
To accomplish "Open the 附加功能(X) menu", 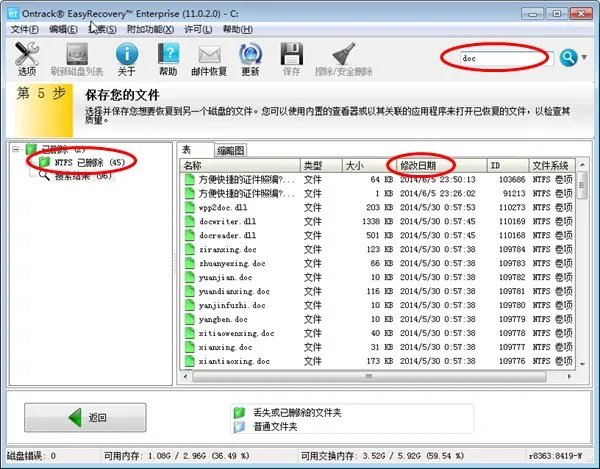I will (x=150, y=29).
